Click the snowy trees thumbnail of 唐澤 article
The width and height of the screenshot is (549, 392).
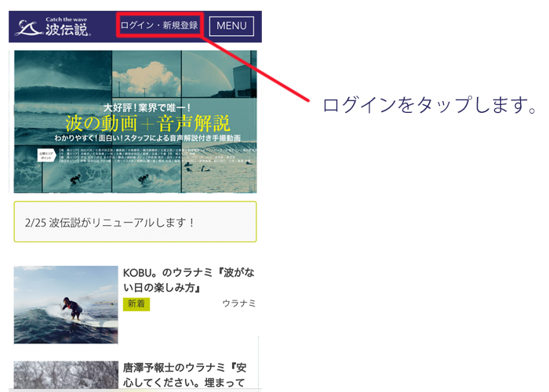point(66,375)
